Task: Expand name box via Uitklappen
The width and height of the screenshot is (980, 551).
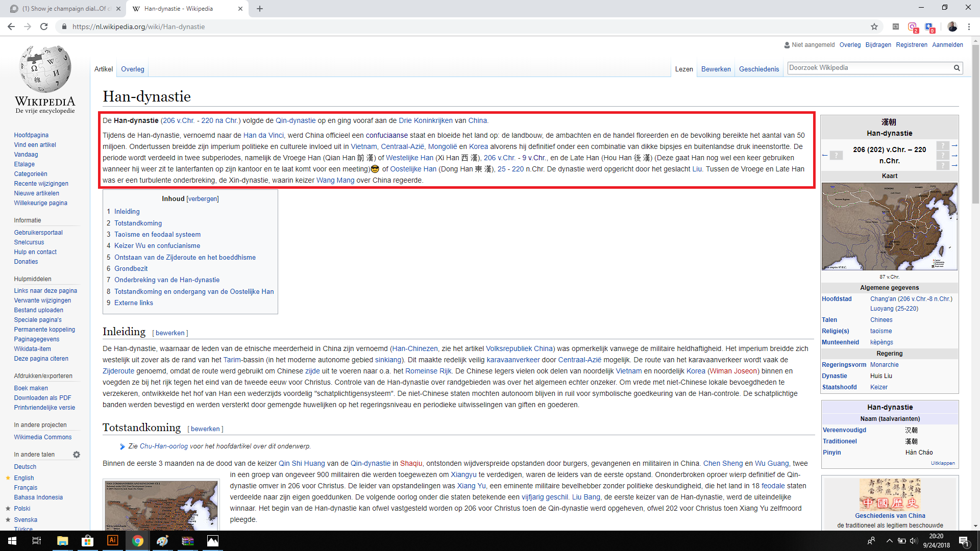Action: pyautogui.click(x=942, y=463)
